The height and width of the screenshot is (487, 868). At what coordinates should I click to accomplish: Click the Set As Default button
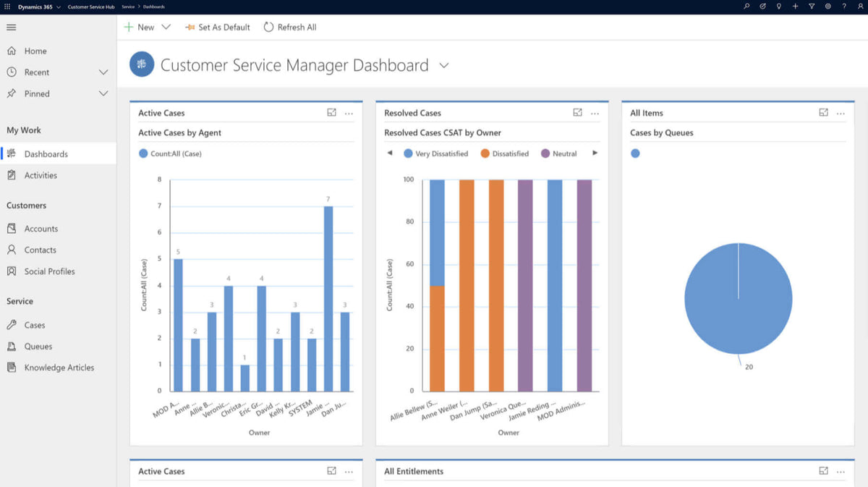(217, 27)
